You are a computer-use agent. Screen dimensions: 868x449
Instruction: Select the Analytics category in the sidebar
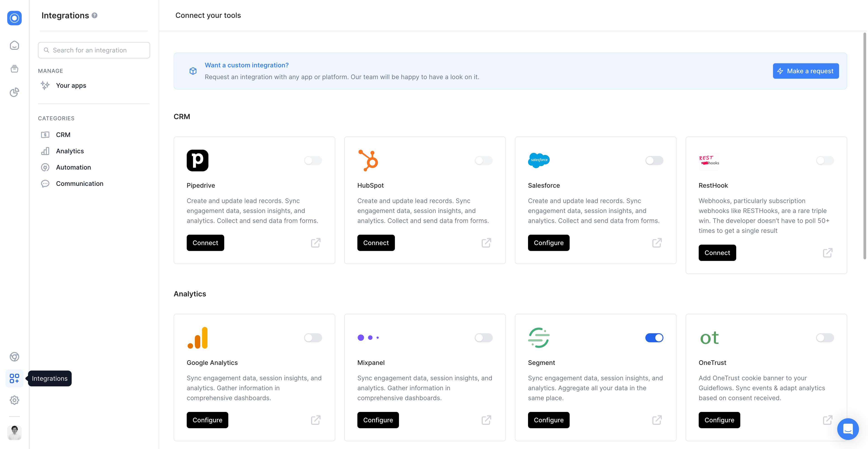70,151
